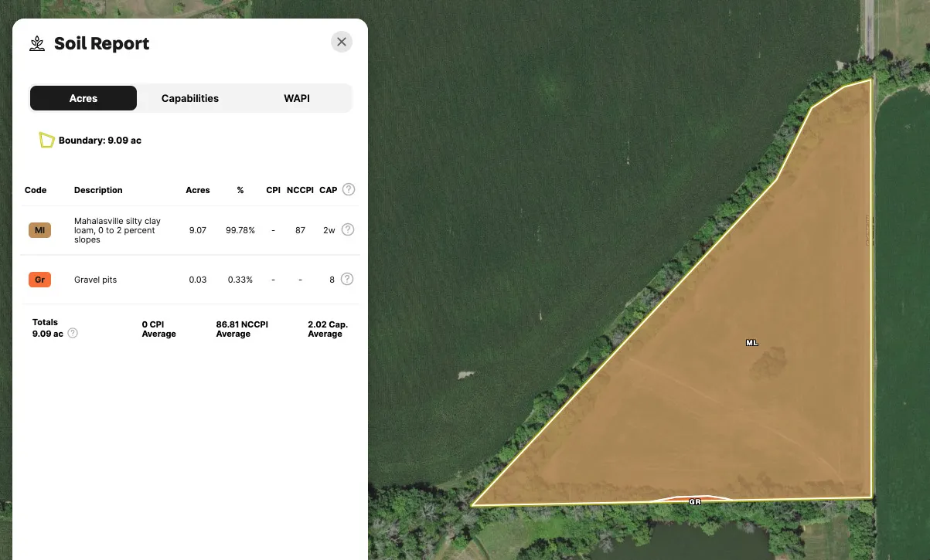Viewport: 930px width, 560px height.
Task: Click help icon in Gravel pits row
Action: [x=347, y=279]
